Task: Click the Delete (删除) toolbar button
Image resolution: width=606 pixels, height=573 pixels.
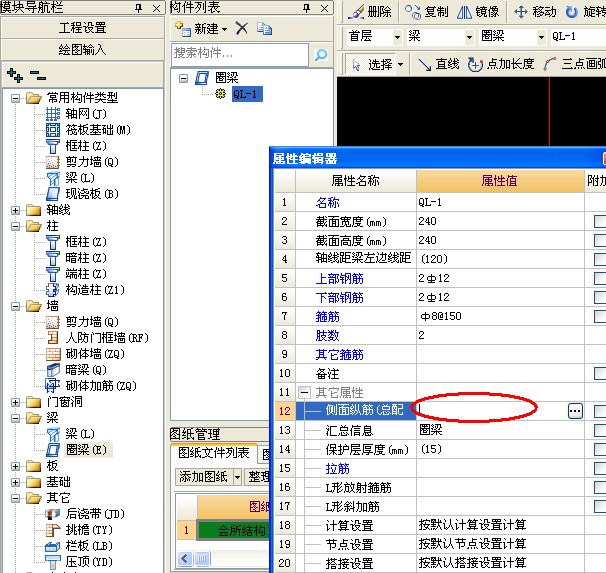Action: click(369, 12)
